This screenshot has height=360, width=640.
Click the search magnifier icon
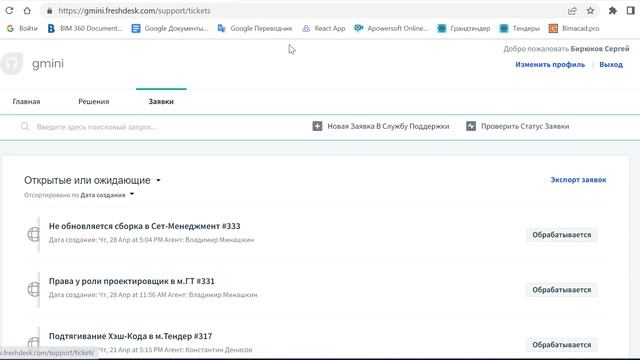pos(25,127)
